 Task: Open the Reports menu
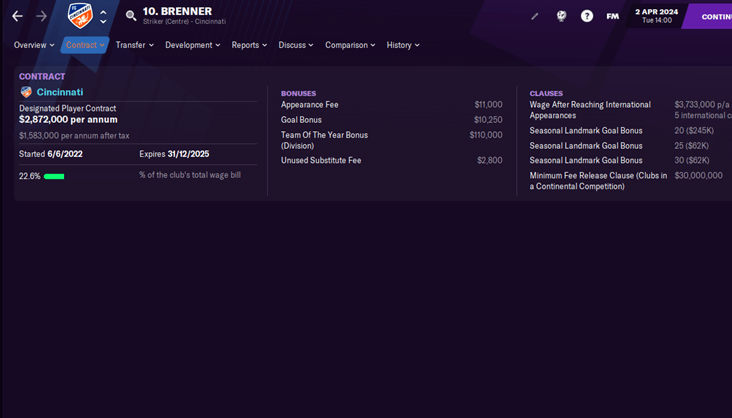pos(249,45)
